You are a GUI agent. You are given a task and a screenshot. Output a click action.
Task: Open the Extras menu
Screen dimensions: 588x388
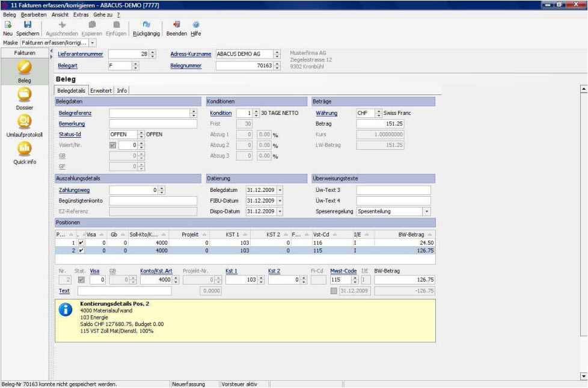(81, 14)
